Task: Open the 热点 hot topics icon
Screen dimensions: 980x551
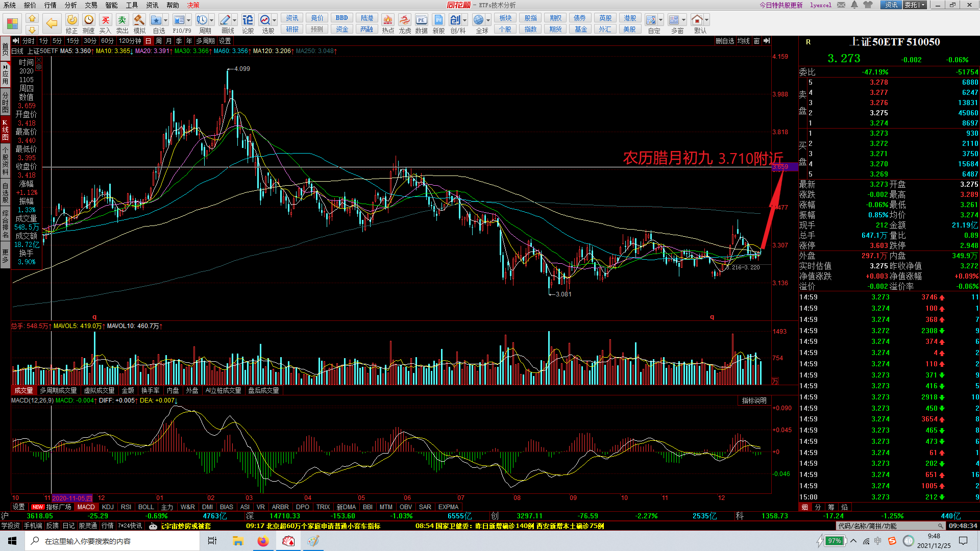Action: point(388,20)
